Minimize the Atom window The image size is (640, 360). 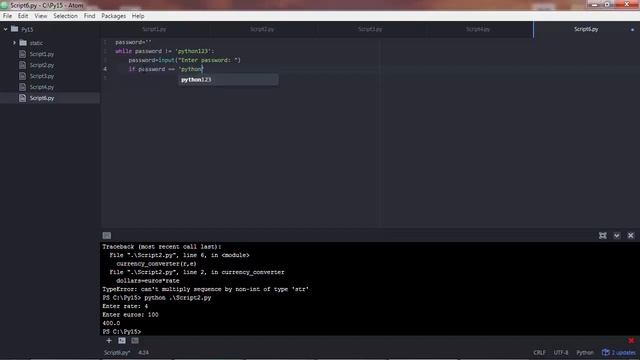(594, 4)
